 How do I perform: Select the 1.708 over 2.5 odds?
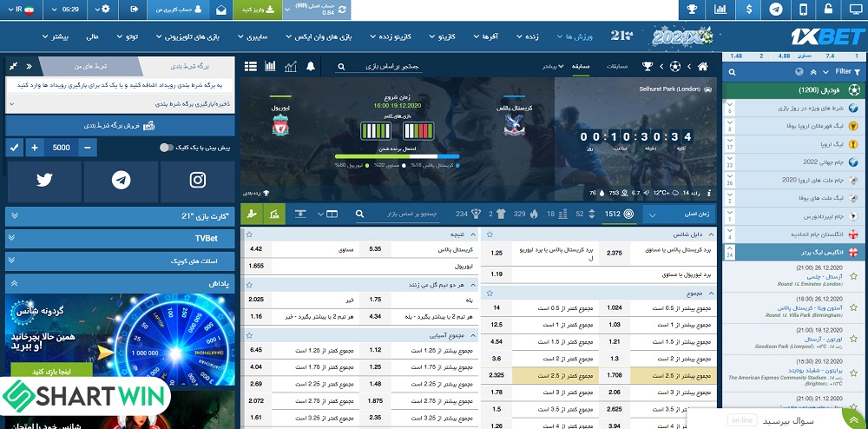coord(615,375)
